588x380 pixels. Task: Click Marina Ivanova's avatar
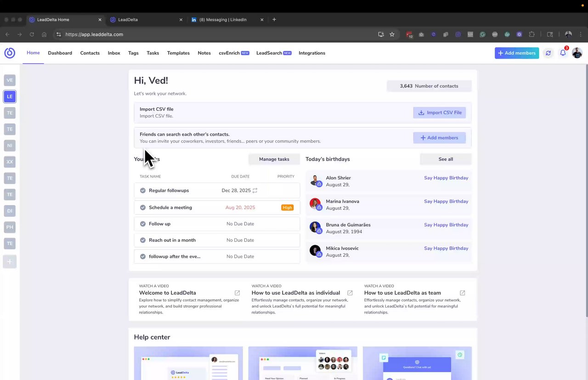click(315, 204)
